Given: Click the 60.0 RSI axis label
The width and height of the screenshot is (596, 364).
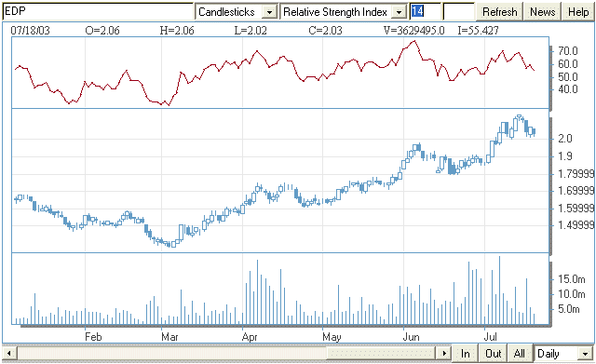Looking at the screenshot, I should (567, 64).
